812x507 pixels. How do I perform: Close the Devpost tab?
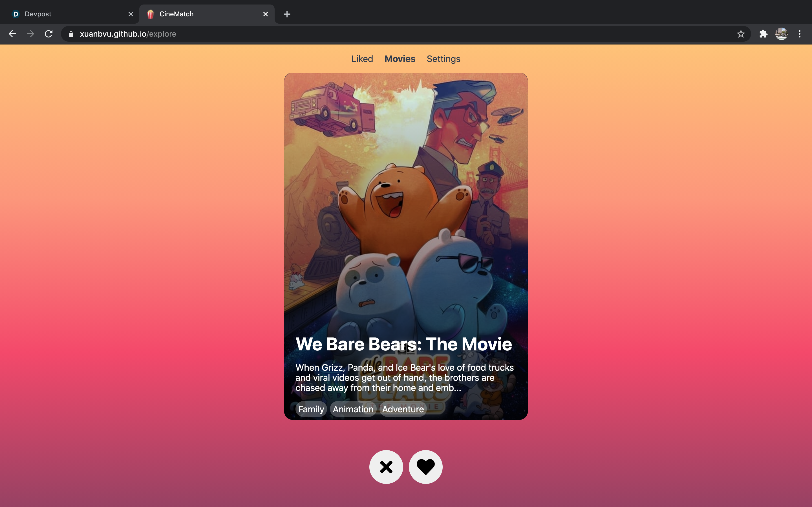point(131,14)
